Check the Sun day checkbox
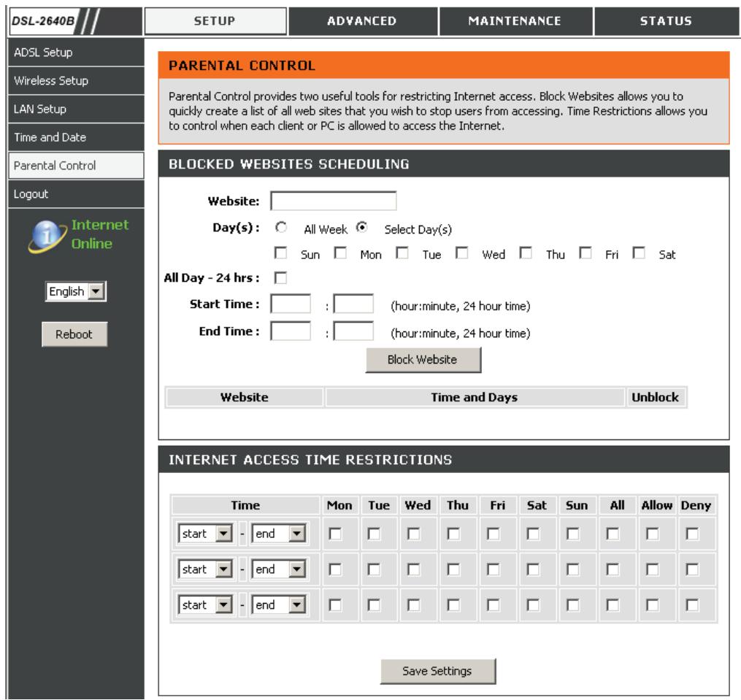This screenshot has width=741, height=700. 278,253
